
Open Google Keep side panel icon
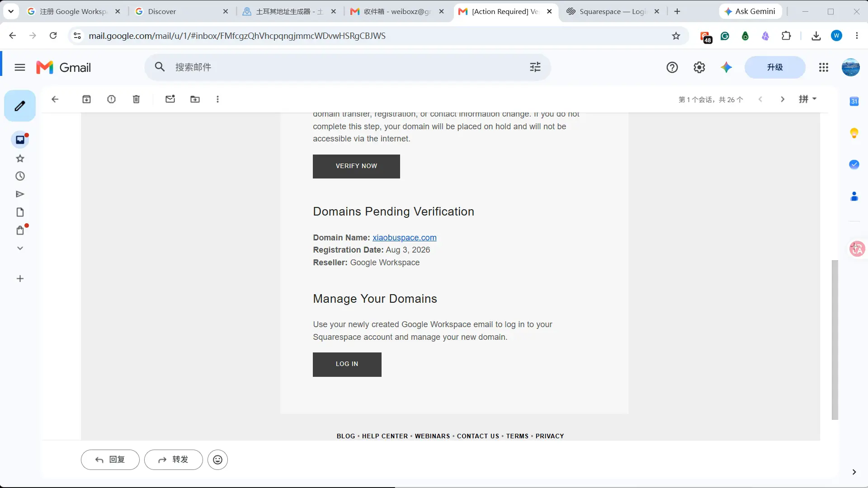854,133
